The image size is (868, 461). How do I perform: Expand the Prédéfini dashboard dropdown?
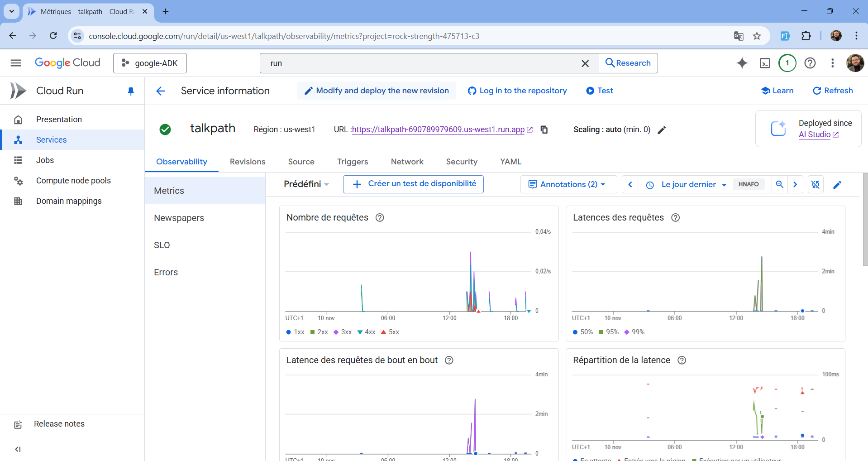306,184
